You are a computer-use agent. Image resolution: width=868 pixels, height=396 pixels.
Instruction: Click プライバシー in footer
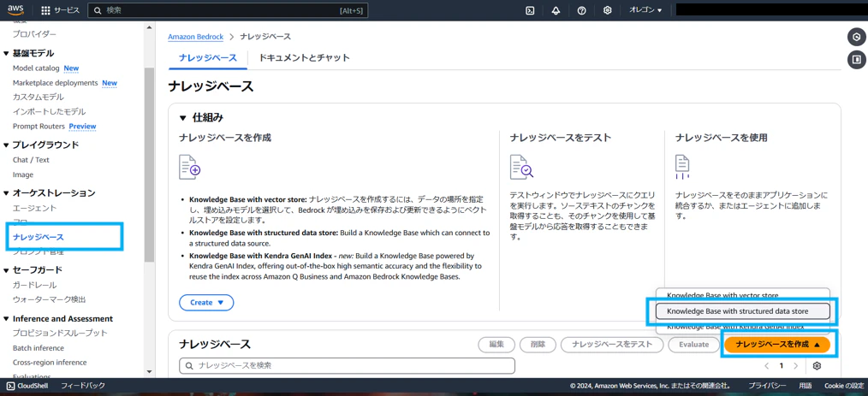tap(767, 386)
